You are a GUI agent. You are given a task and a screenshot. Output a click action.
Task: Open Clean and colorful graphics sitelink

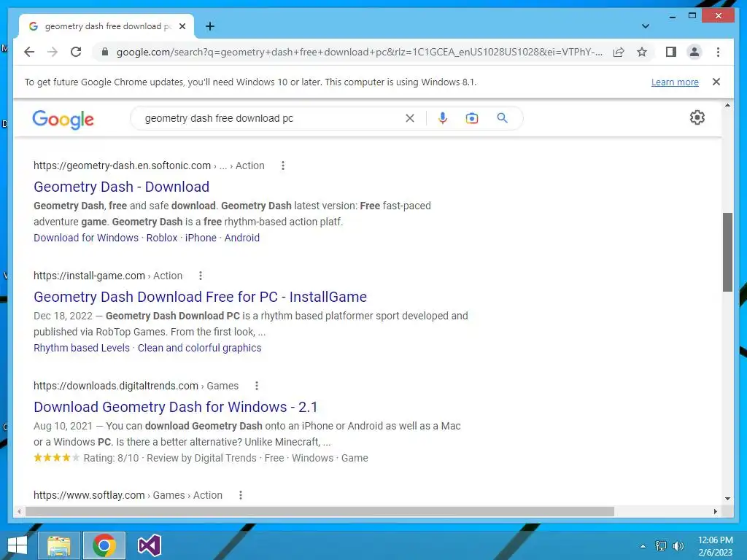pos(200,348)
